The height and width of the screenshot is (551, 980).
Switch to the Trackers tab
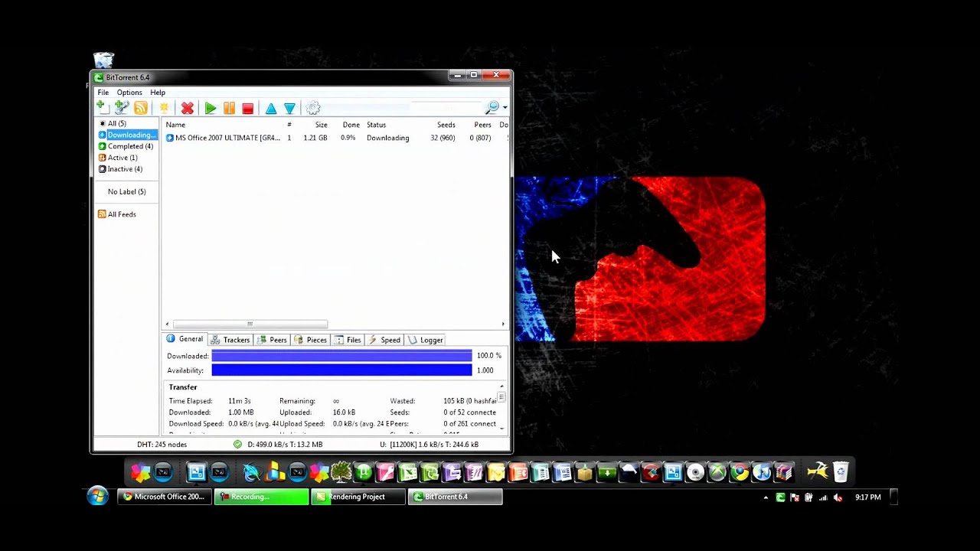[230, 340]
